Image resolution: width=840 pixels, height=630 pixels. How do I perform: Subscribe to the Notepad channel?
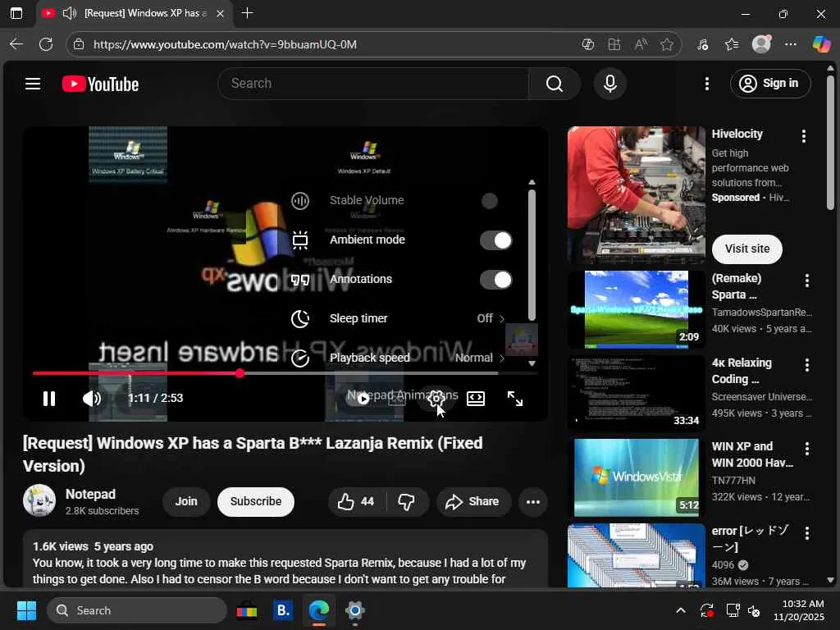click(256, 502)
